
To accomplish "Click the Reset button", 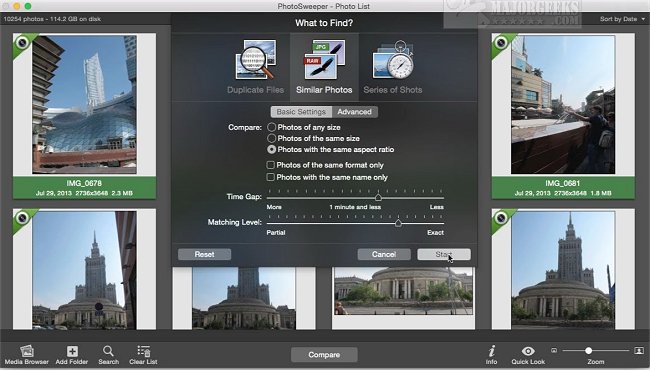I will [x=204, y=254].
